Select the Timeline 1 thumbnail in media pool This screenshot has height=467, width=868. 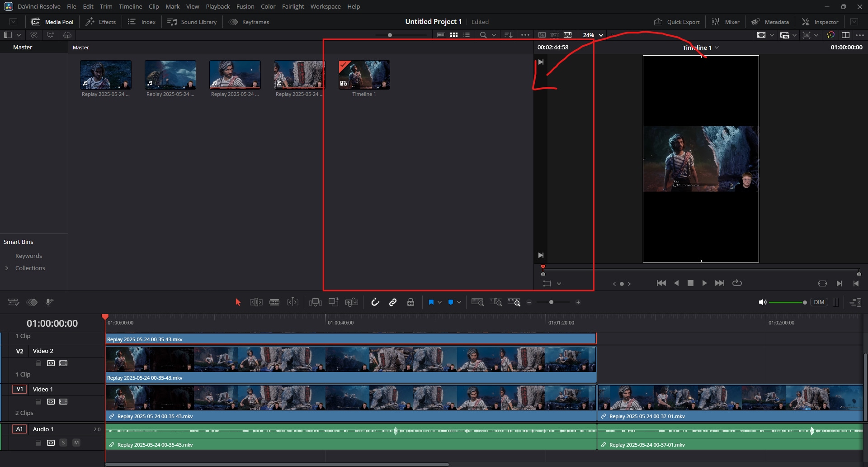coord(364,75)
